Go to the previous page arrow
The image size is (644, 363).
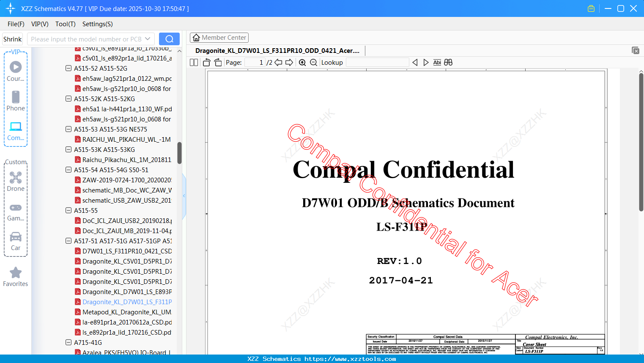pyautogui.click(x=278, y=63)
